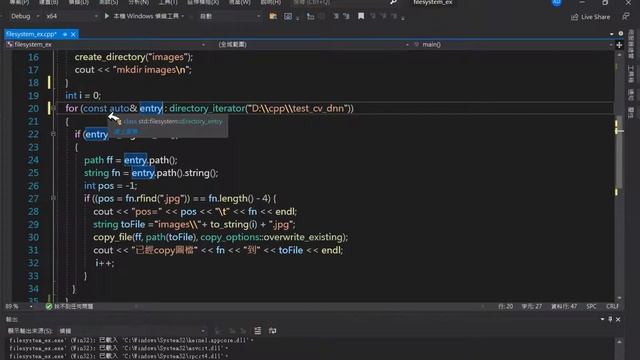640x360 pixels.
Task: Click the output panel scroll up arrow
Action: click(x=619, y=342)
